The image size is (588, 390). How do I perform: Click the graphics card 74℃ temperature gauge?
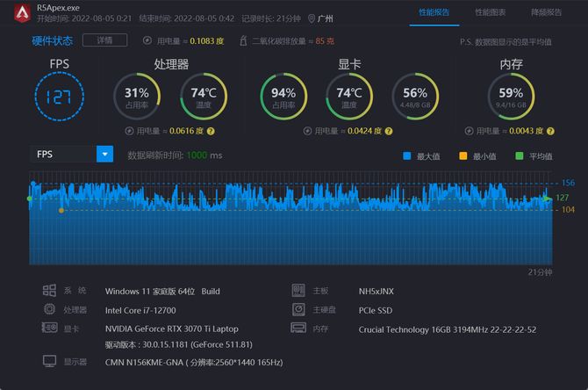tap(349, 97)
